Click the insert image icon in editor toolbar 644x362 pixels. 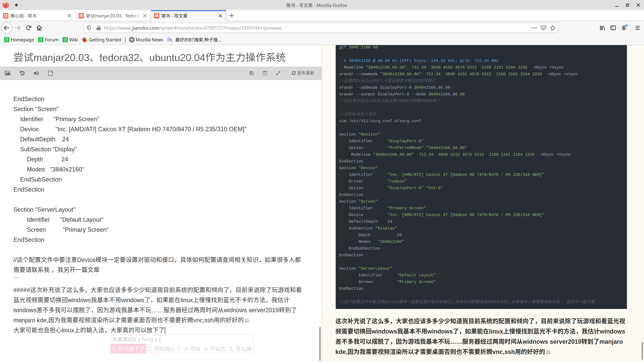[8, 73]
